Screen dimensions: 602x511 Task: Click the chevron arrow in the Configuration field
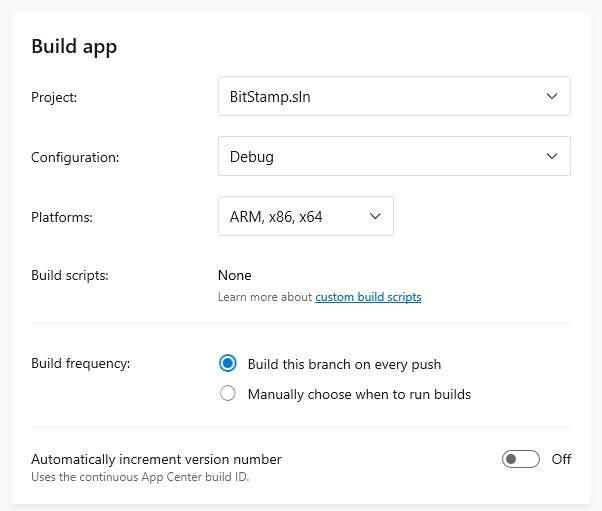pyautogui.click(x=552, y=156)
